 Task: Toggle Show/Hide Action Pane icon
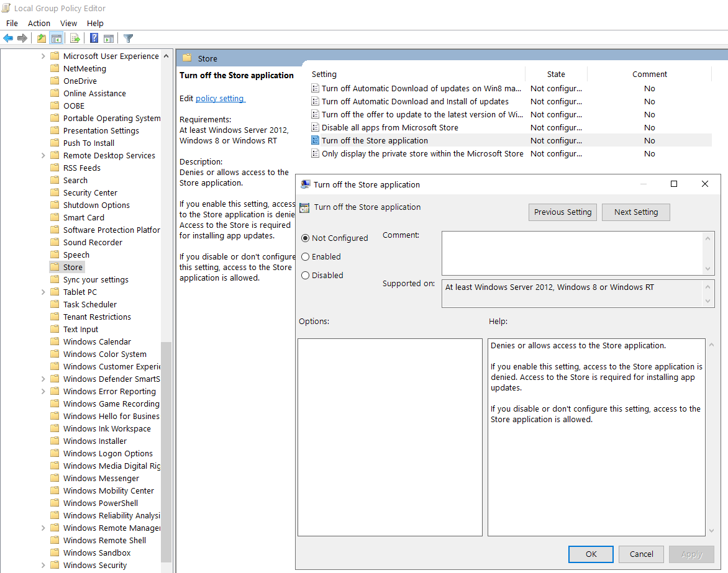point(109,38)
